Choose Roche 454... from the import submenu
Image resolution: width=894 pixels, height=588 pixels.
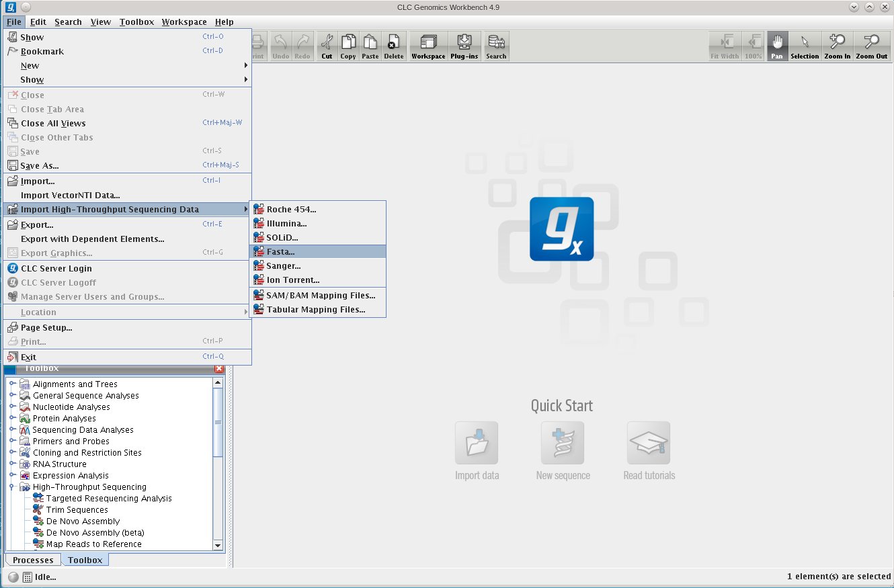[x=318, y=209]
